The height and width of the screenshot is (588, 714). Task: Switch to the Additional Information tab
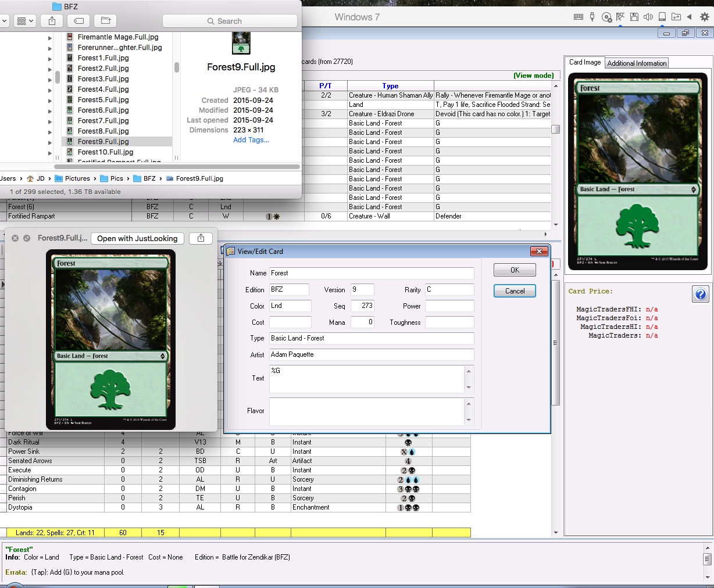pos(637,63)
